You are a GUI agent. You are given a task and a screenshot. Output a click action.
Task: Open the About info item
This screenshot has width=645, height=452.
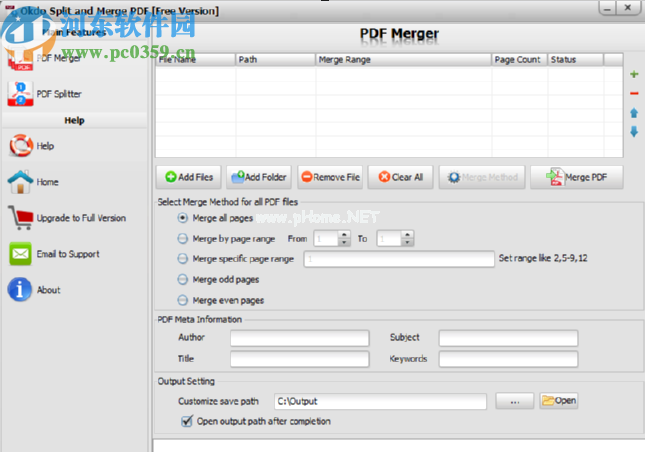(x=34, y=290)
